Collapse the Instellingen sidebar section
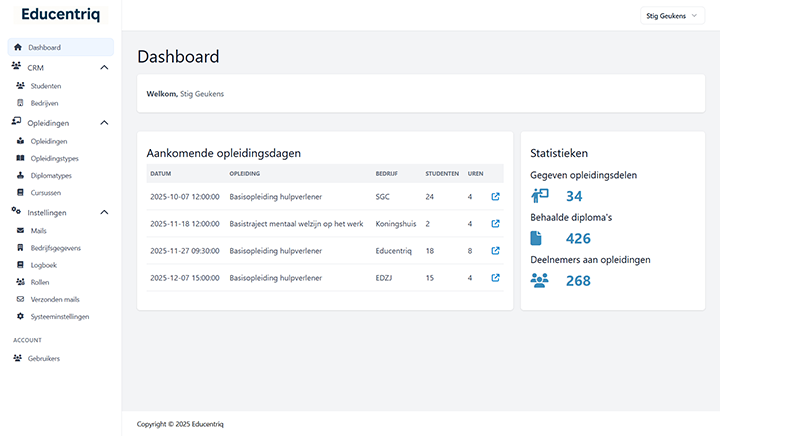Image resolution: width=800 pixels, height=436 pixels. 105,213
